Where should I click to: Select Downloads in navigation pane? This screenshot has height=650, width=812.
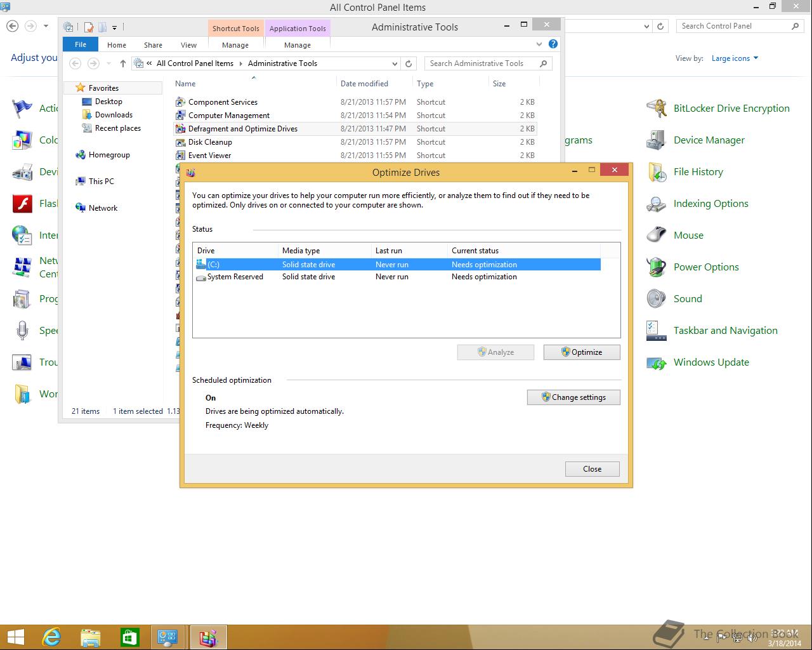(x=114, y=115)
